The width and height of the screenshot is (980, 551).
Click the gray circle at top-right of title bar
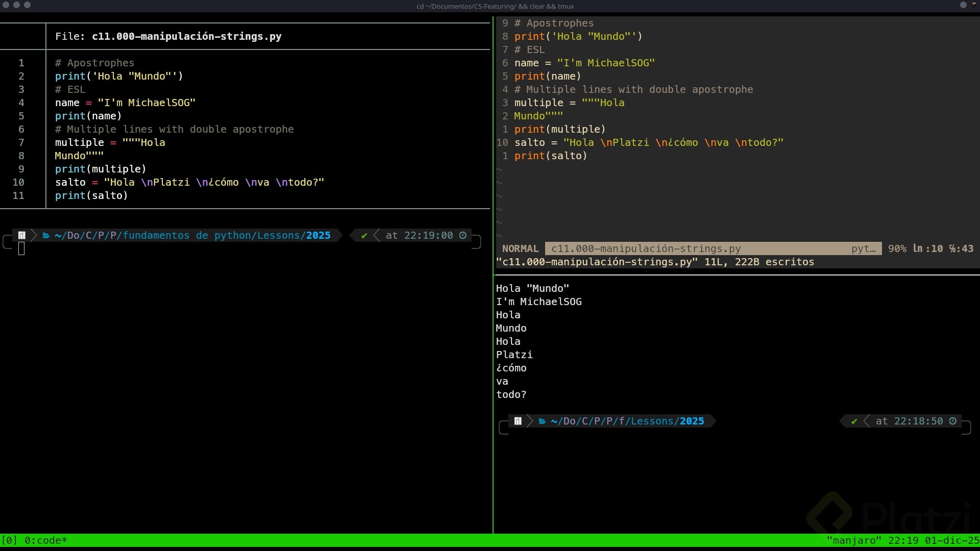pyautogui.click(x=963, y=5)
